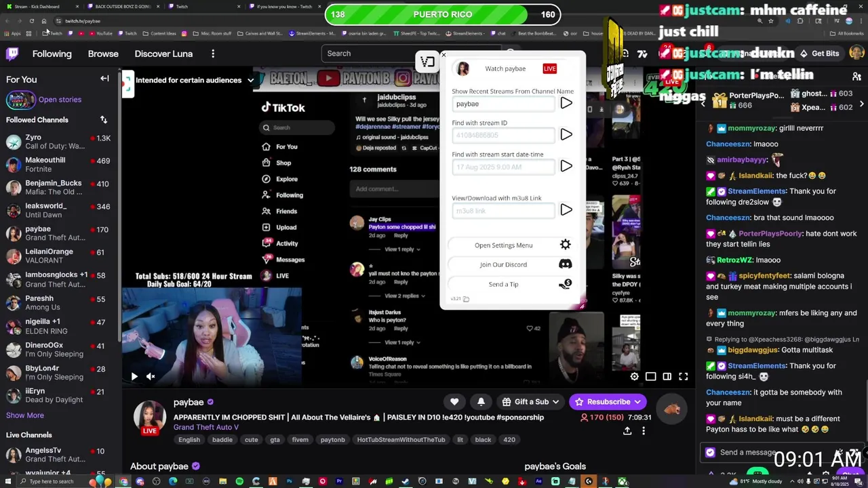The height and width of the screenshot is (488, 868).
Task: Show previous gift leaderboard entries arrow
Action: 703,104
